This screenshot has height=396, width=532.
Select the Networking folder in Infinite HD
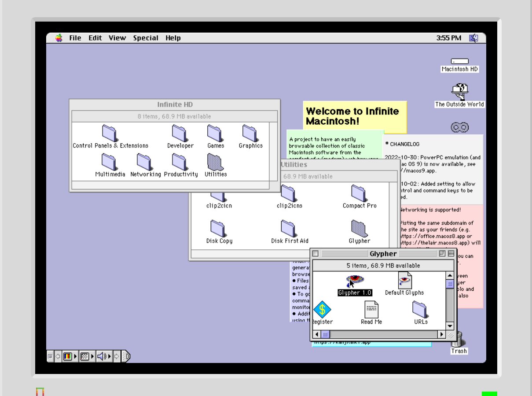[145, 162]
